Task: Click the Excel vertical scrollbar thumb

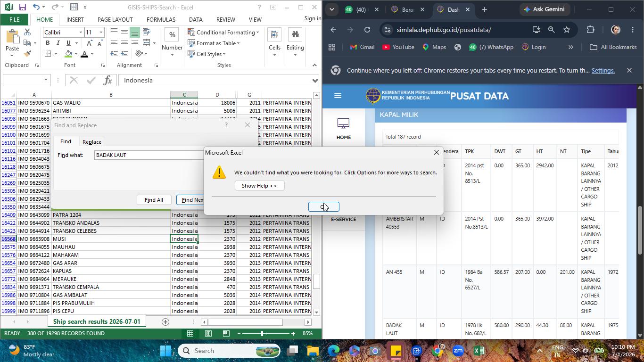Action: 316,281
